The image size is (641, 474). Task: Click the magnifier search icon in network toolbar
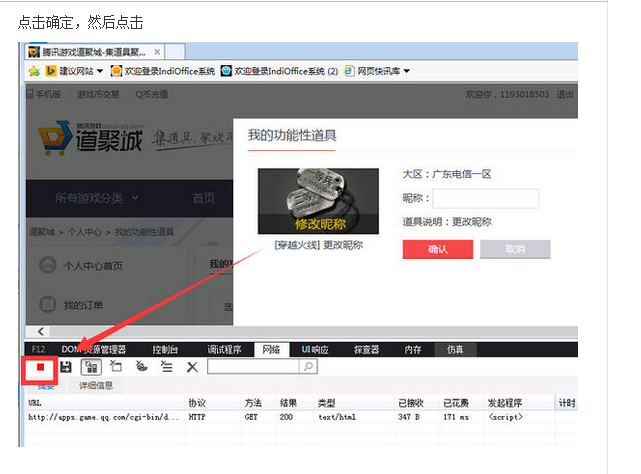[308, 366]
